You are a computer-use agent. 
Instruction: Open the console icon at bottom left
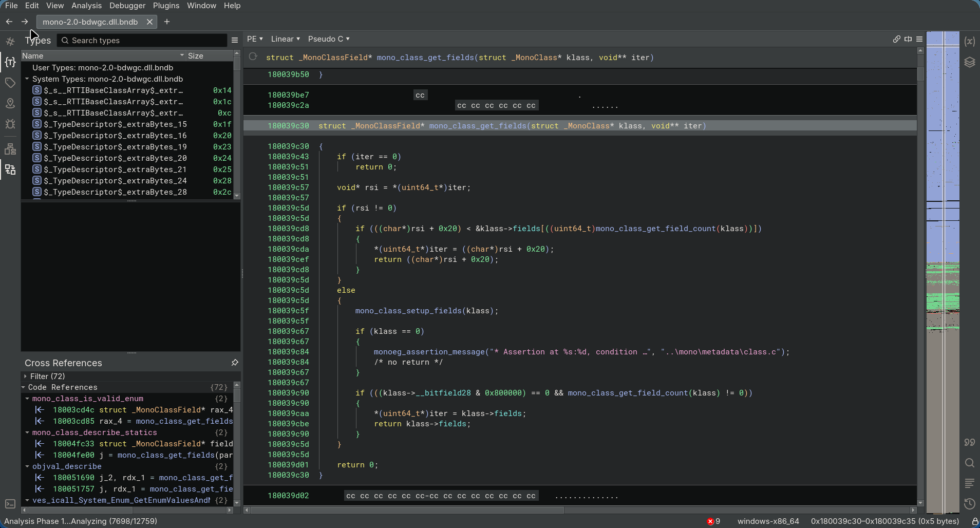pyautogui.click(x=10, y=504)
